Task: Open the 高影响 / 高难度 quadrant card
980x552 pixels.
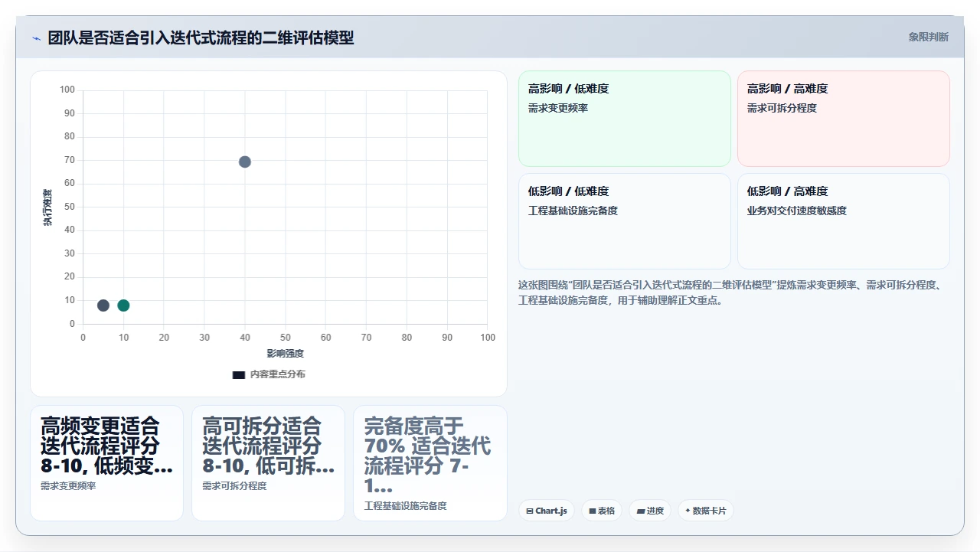Action: point(844,119)
